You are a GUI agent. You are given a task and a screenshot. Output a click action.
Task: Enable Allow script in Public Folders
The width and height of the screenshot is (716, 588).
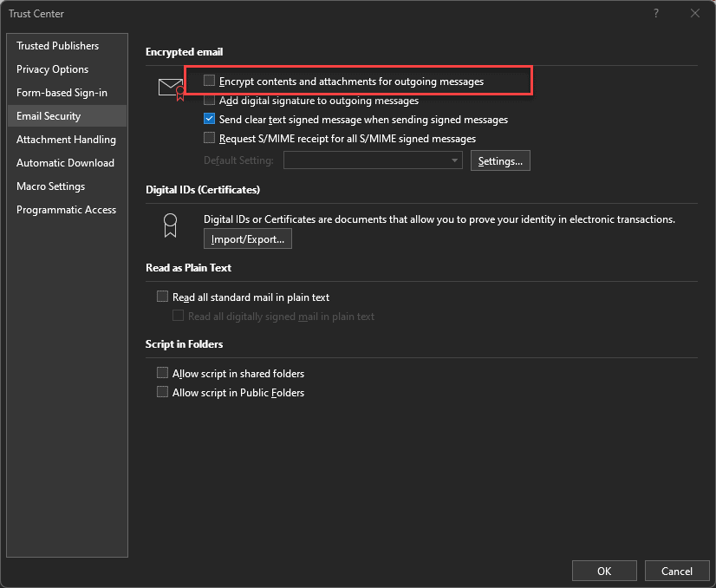click(162, 392)
